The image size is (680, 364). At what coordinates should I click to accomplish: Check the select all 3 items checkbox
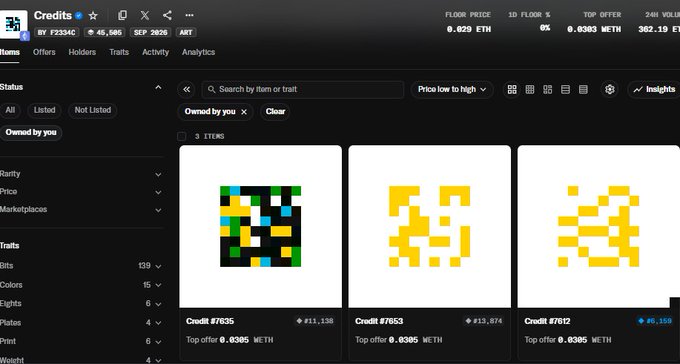pos(182,136)
